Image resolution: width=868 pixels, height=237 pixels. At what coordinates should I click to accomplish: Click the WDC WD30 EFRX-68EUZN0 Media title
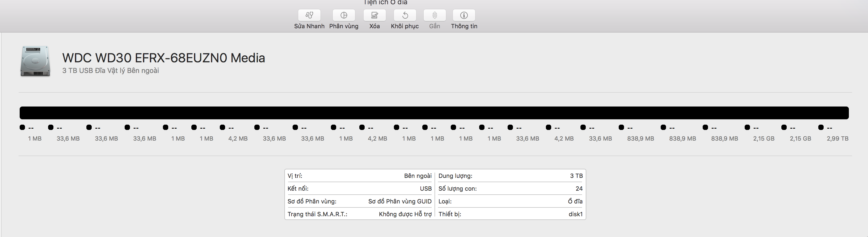164,58
